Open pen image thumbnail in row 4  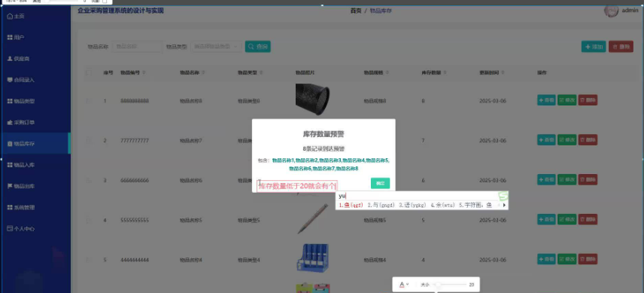coord(312,218)
